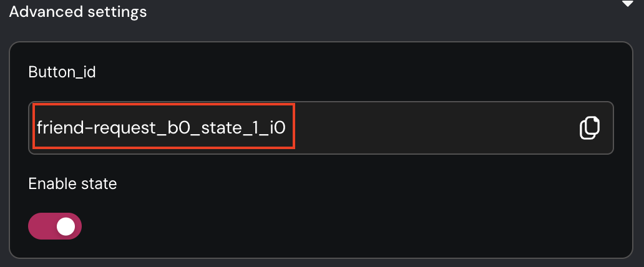Image resolution: width=644 pixels, height=267 pixels.
Task: Use the copy icon beside friend-request_b0_state_1_i0
Action: click(x=589, y=128)
